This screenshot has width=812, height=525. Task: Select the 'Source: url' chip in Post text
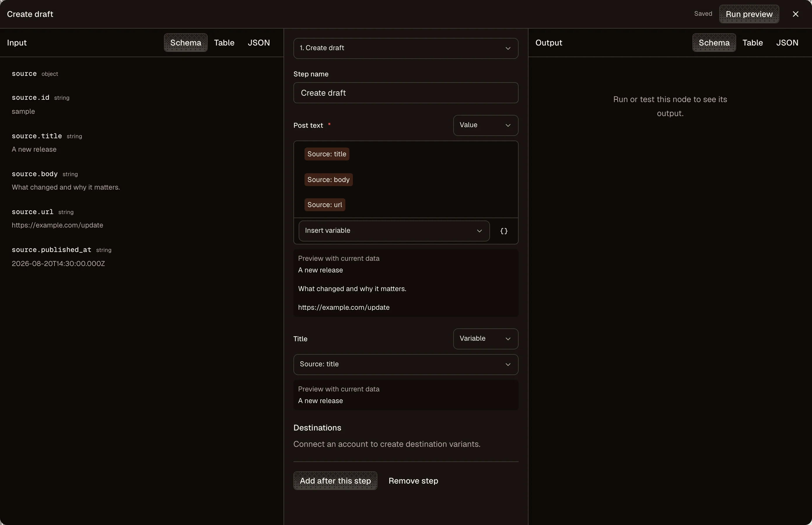pos(325,205)
